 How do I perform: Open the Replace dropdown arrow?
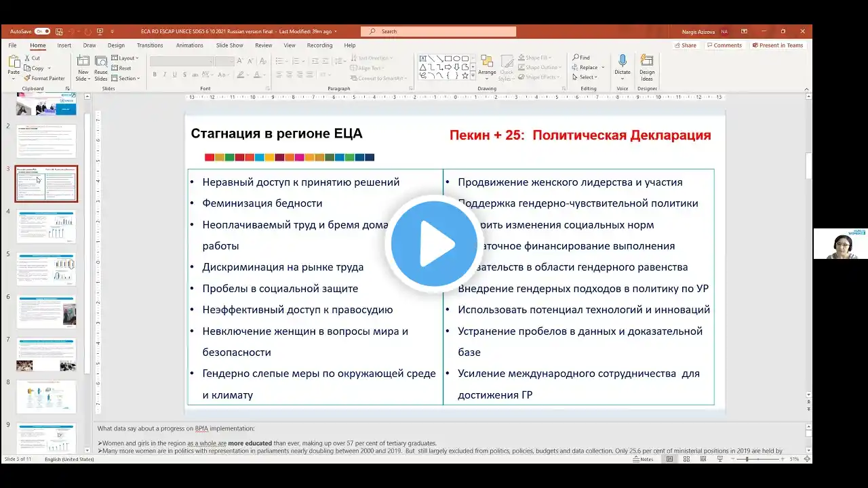(x=601, y=68)
